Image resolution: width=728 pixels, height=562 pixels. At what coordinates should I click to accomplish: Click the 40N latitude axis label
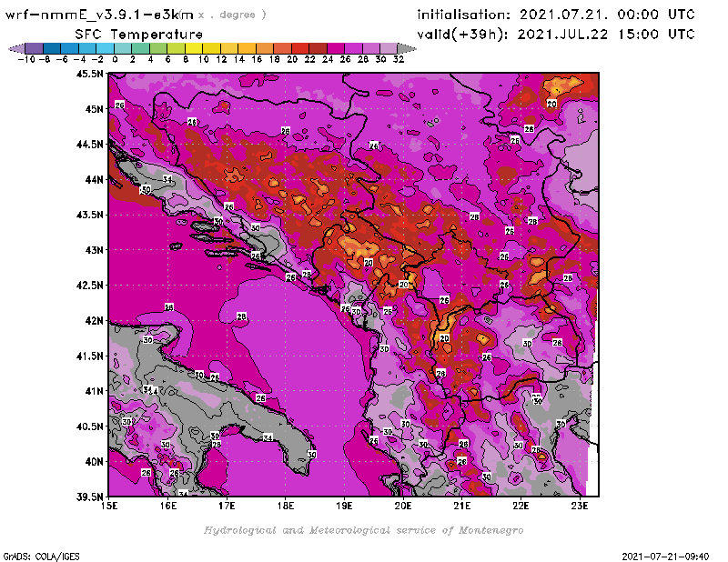(x=94, y=462)
